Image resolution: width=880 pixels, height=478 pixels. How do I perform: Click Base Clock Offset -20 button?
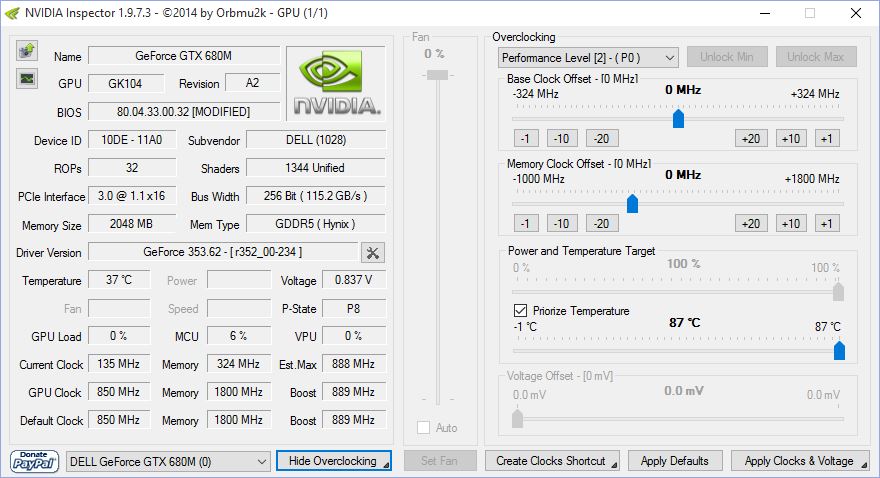coord(602,139)
